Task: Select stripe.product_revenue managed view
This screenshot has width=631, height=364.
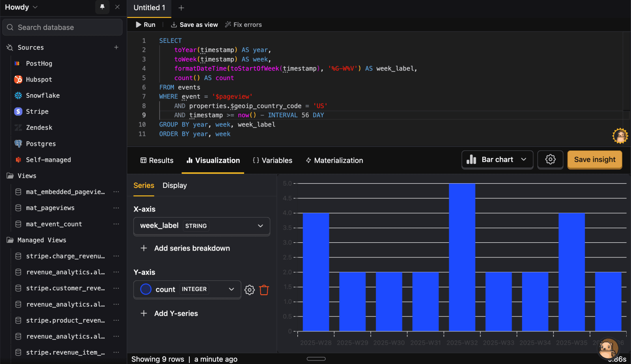Action: (65, 320)
